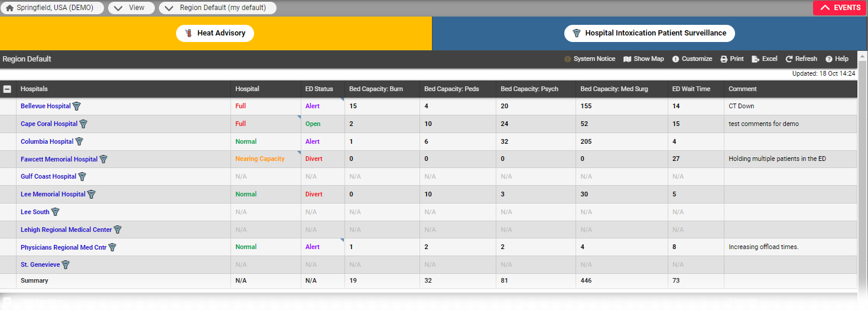Viewport: 868px width, 310px height.
Task: Open Lehigh Regional Medical Center link
Action: coord(66,230)
